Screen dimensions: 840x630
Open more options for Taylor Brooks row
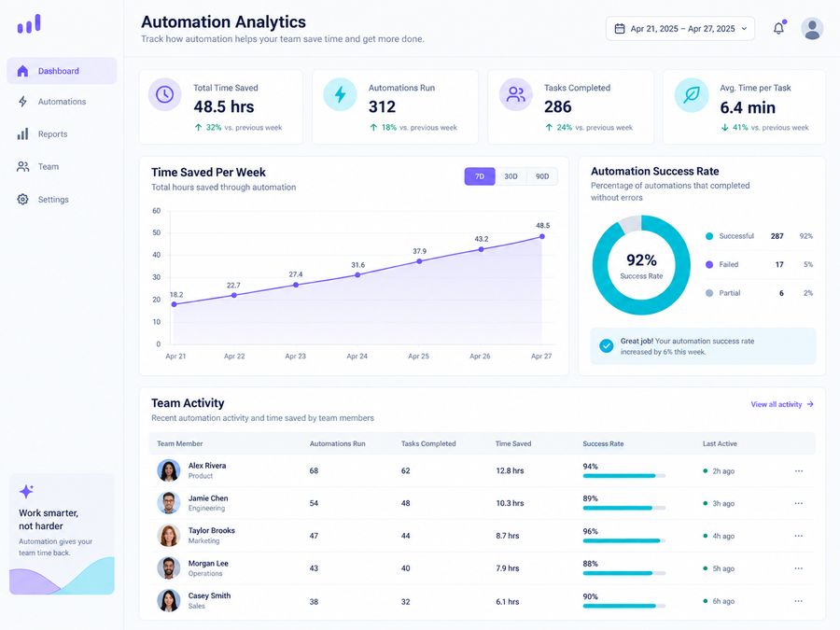click(x=799, y=536)
